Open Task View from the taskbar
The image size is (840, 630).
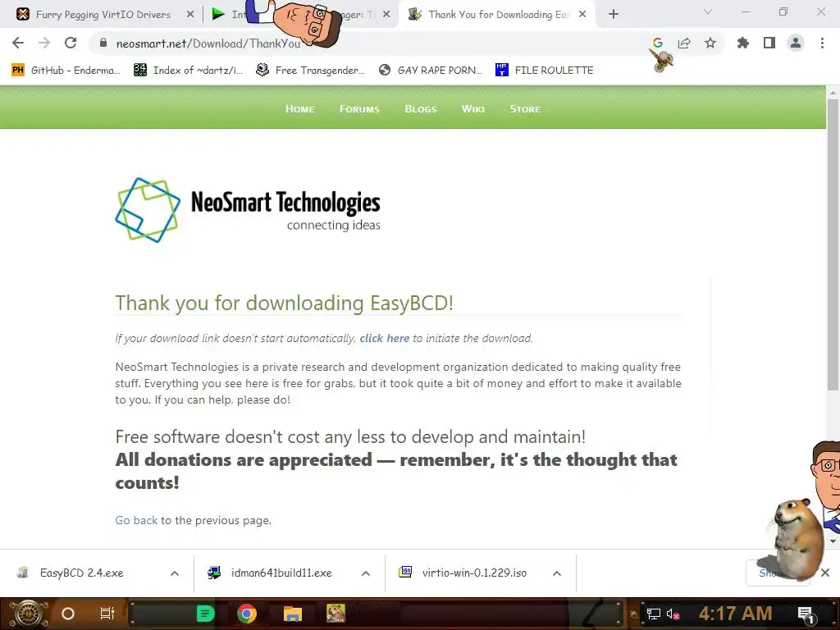click(x=107, y=614)
